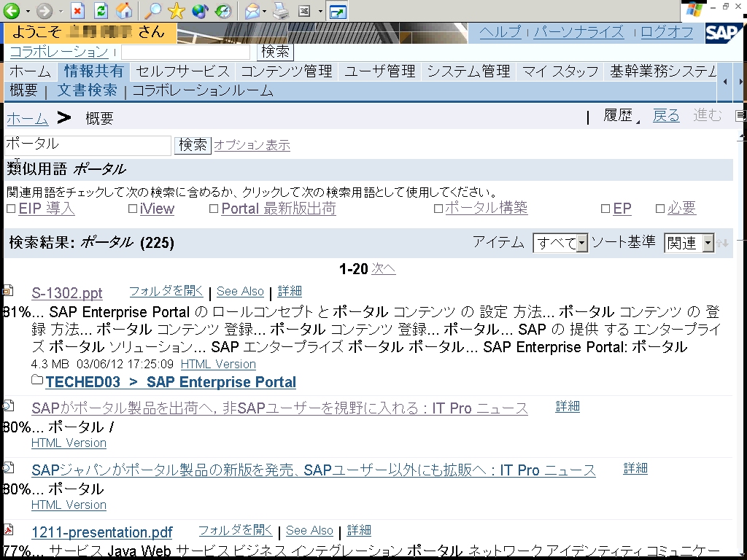Check the EP related term checkbox
Image resolution: width=747 pixels, height=560 pixels.
[x=605, y=209]
